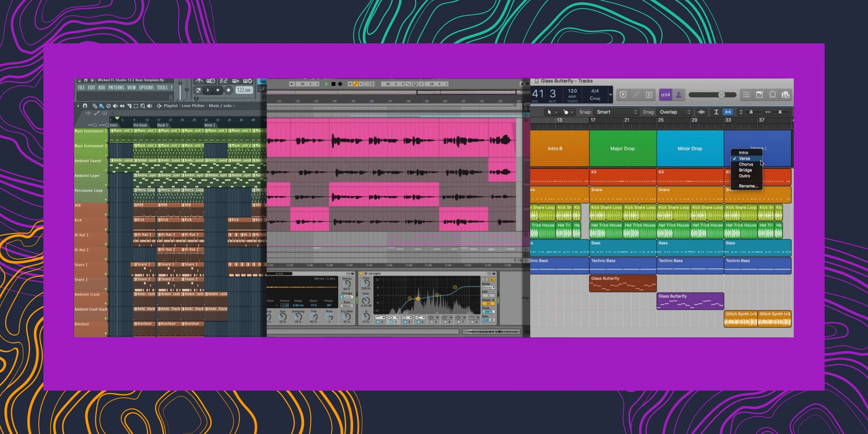
Task: Open the Snap Smart dropdown
Action: [617, 112]
